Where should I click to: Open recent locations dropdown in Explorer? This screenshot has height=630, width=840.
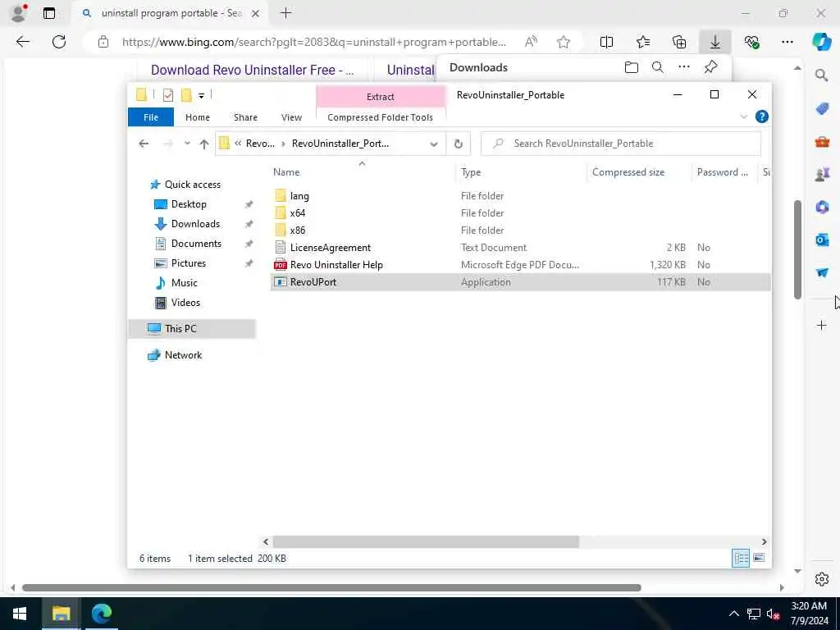(x=187, y=144)
